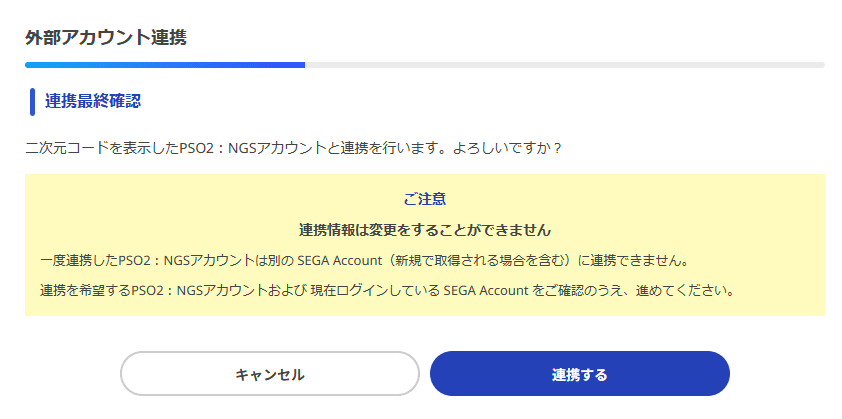Click the 連携最終確認 section heading
Viewport: 842px width, 419px height.
coord(93,102)
